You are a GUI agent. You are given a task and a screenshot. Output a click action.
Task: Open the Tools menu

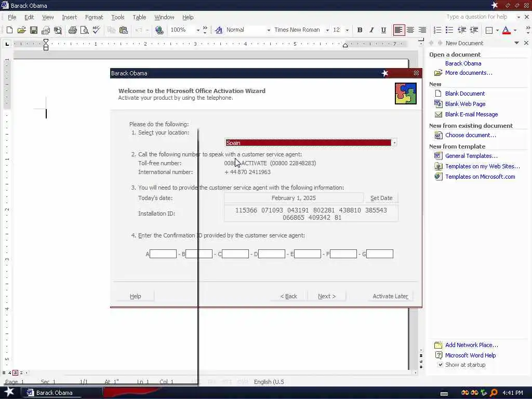point(118,17)
